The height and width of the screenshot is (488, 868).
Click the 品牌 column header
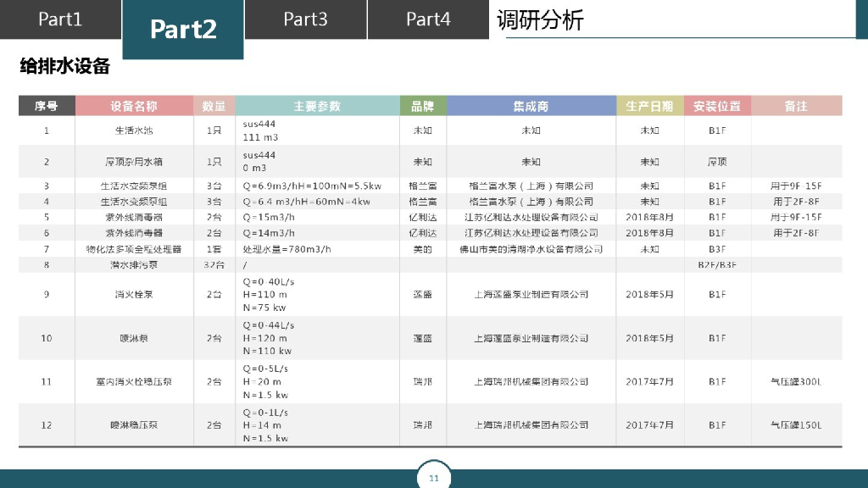coord(424,106)
